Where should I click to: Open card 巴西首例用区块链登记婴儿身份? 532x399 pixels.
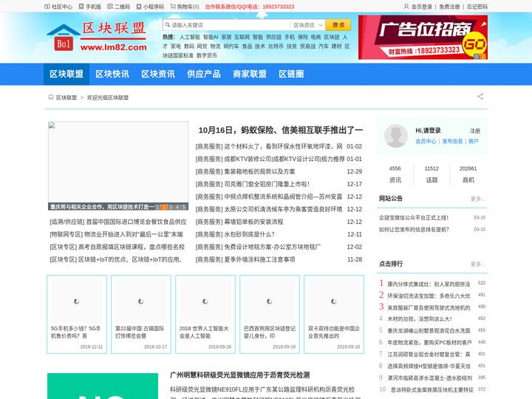pyautogui.click(x=270, y=314)
